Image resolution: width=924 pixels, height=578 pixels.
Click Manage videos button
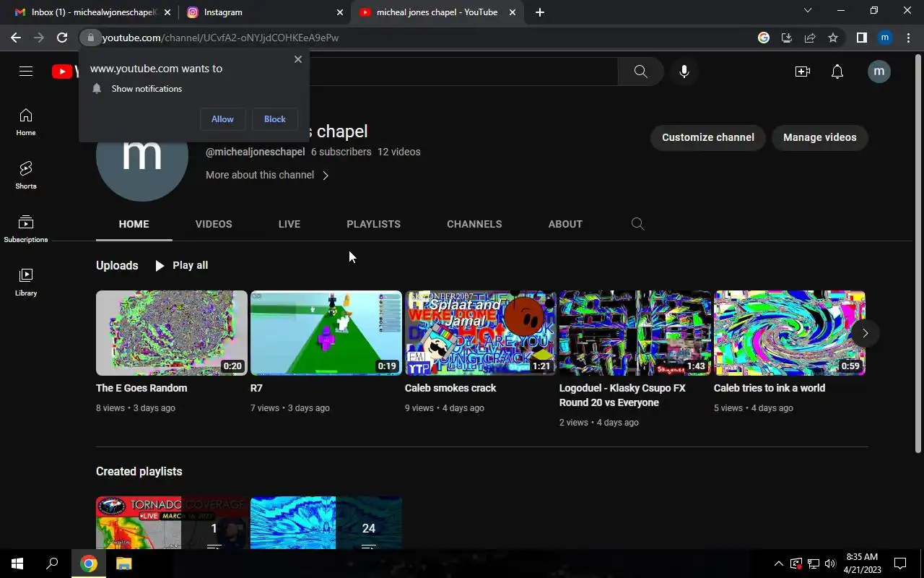820,137
